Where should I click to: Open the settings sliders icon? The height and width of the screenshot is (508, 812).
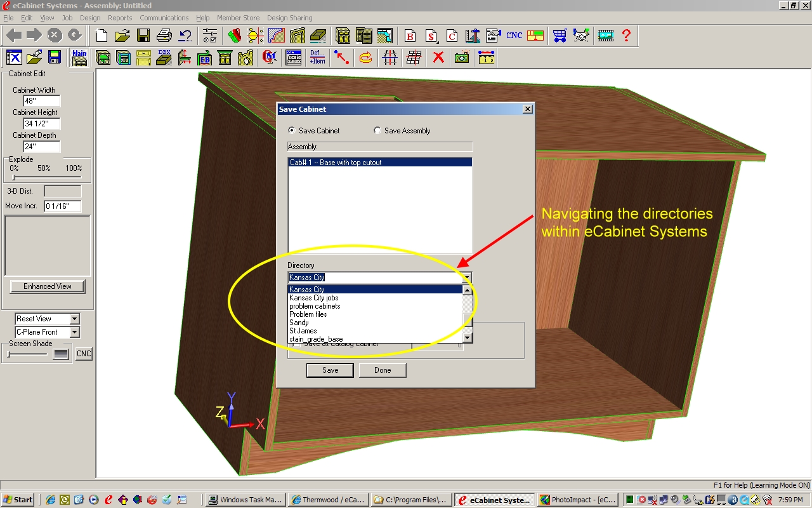click(x=209, y=36)
